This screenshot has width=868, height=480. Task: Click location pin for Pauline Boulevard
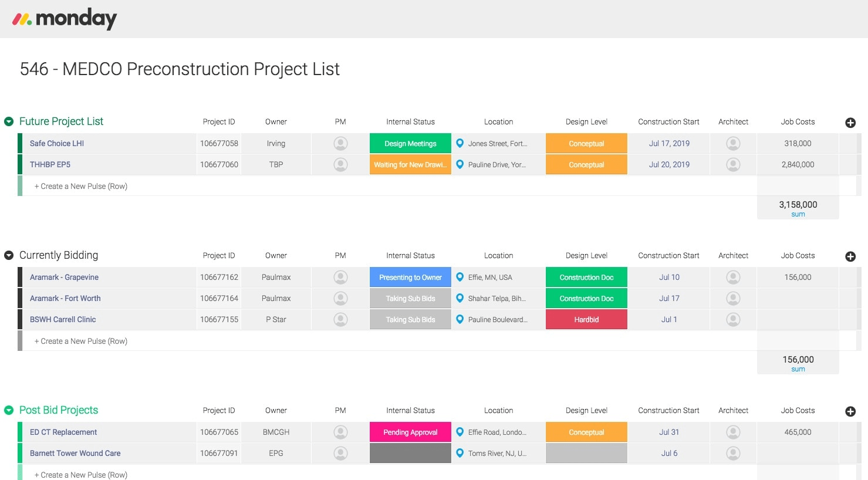click(x=460, y=319)
